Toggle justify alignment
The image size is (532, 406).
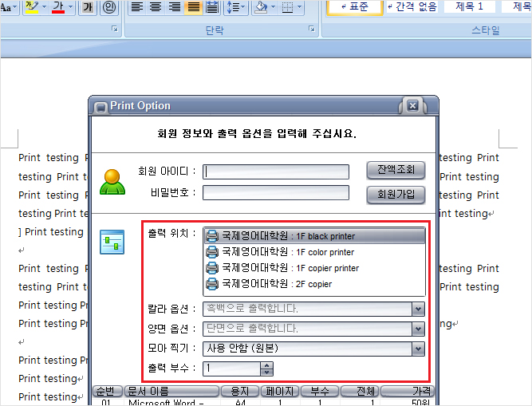pos(194,7)
